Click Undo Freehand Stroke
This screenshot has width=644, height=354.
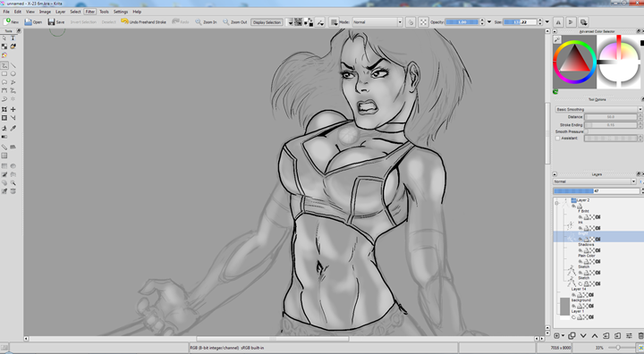point(143,22)
